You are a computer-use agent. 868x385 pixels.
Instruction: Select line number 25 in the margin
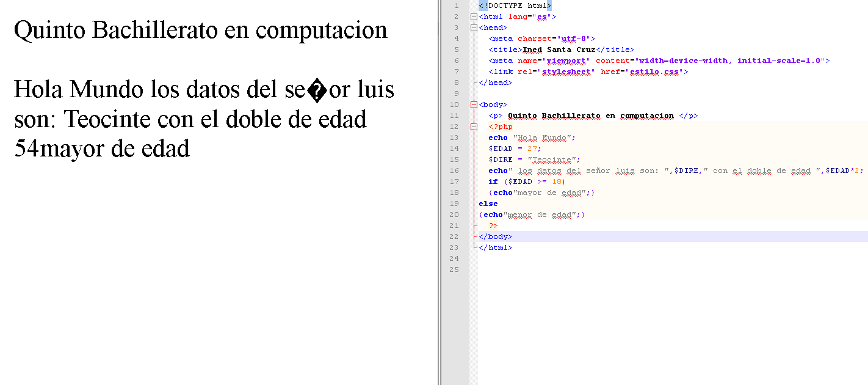tap(454, 270)
